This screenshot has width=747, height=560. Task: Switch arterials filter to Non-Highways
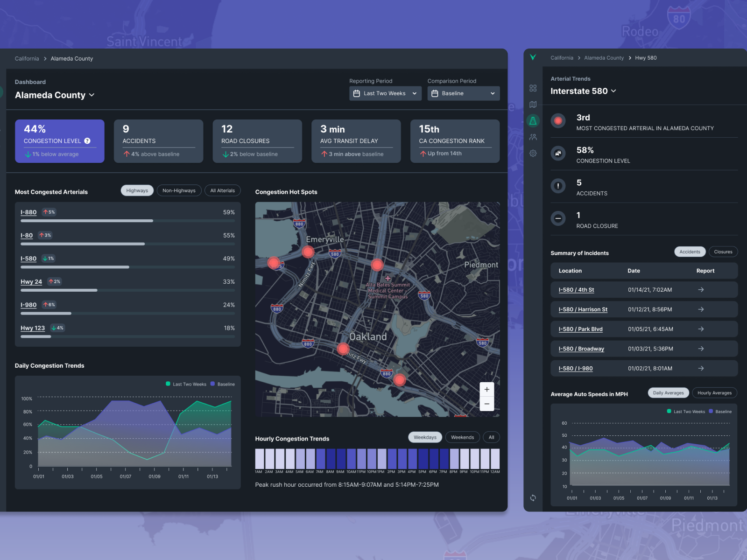pos(179,190)
